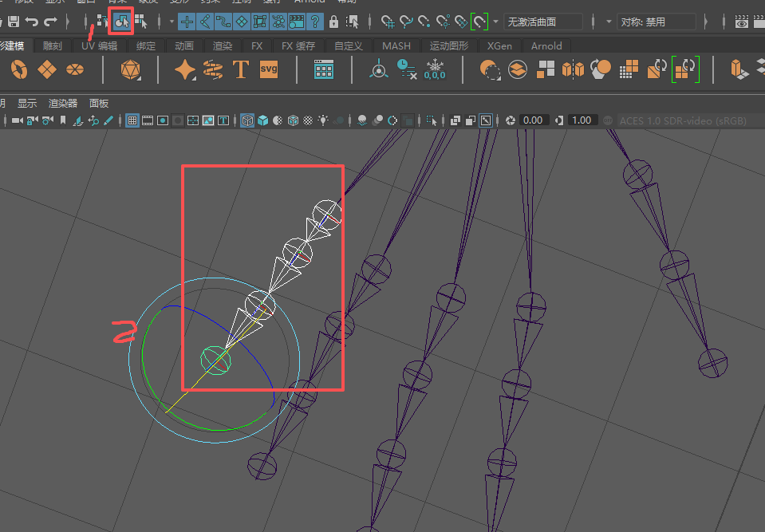This screenshot has height=532, width=765.
Task: Create a polygon plane from shelf
Action: pos(47,69)
